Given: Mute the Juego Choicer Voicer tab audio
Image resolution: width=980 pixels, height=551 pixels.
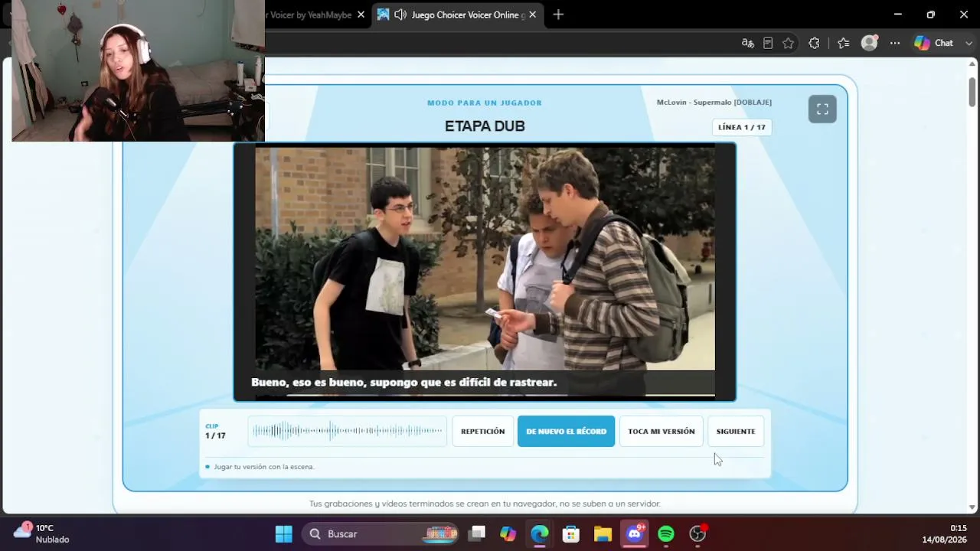Looking at the screenshot, I should pyautogui.click(x=400, y=15).
